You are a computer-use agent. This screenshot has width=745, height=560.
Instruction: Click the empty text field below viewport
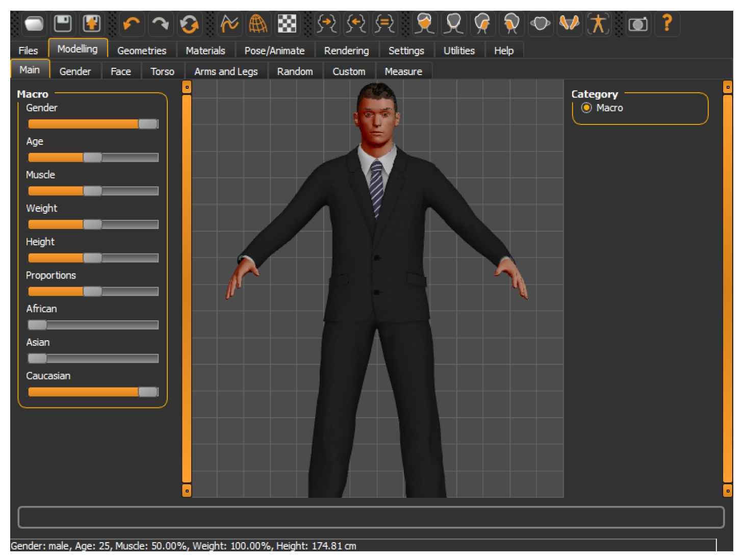[x=371, y=517]
